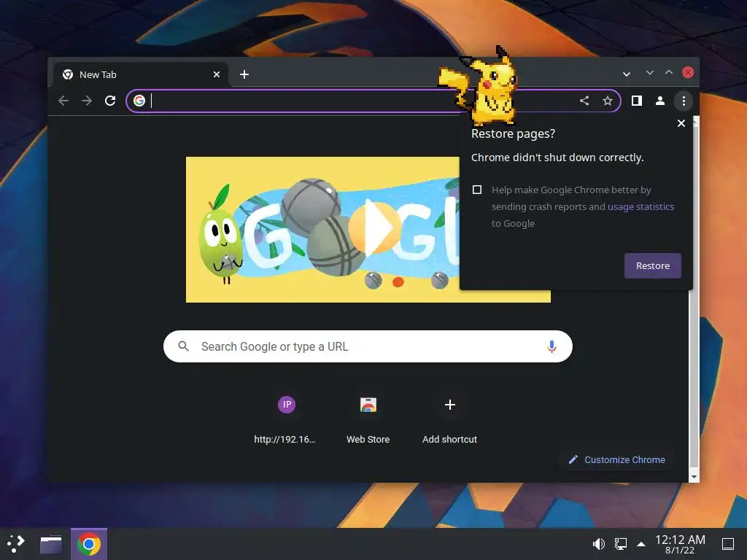The image size is (747, 560).
Task: Go forward using the forward arrow
Action: [87, 101]
